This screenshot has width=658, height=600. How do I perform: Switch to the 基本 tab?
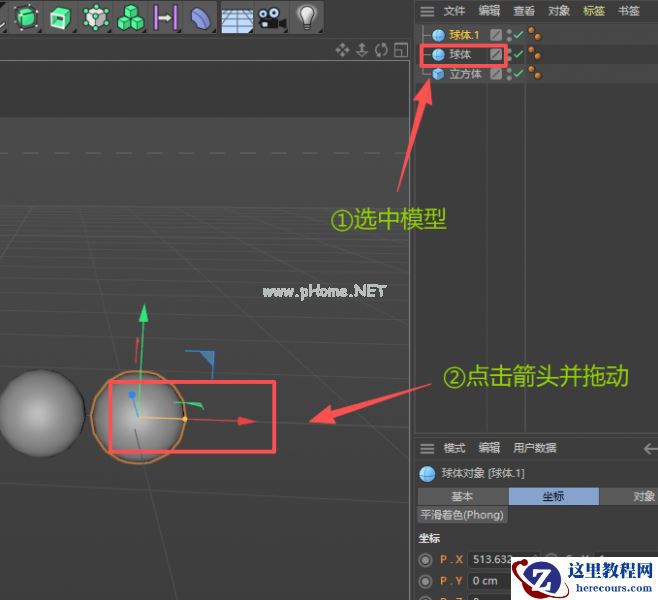pos(463,497)
